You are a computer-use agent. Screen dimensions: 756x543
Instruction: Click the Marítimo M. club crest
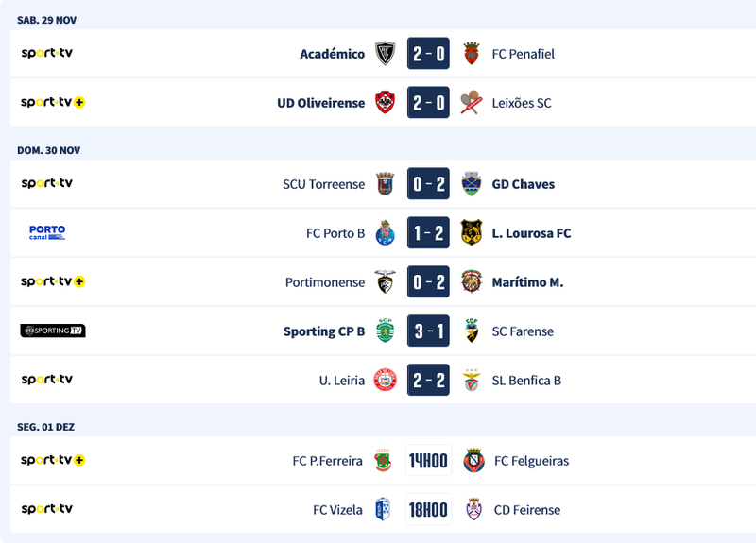471,282
